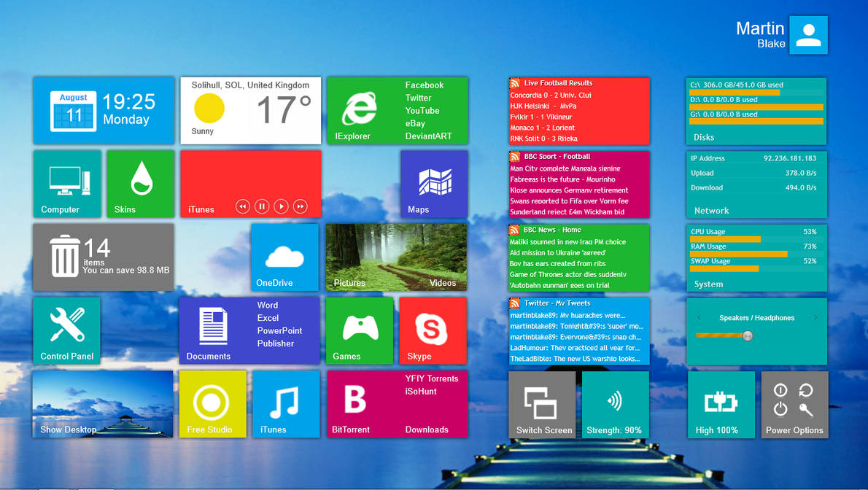Open the Recycle Bin tile with 14 items
The height and width of the screenshot is (490, 868).
tap(104, 257)
